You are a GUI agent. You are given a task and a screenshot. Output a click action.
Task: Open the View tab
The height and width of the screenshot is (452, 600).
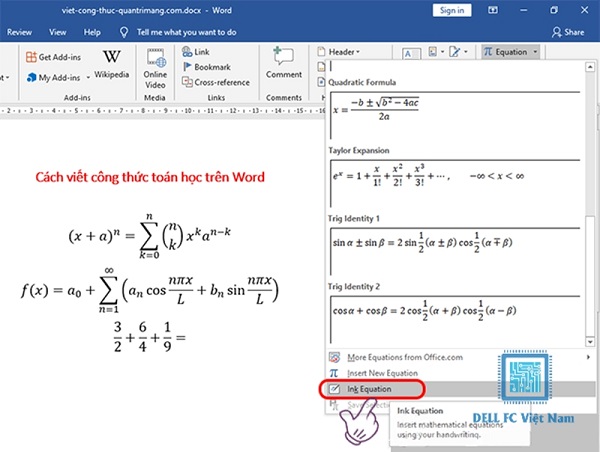[56, 32]
